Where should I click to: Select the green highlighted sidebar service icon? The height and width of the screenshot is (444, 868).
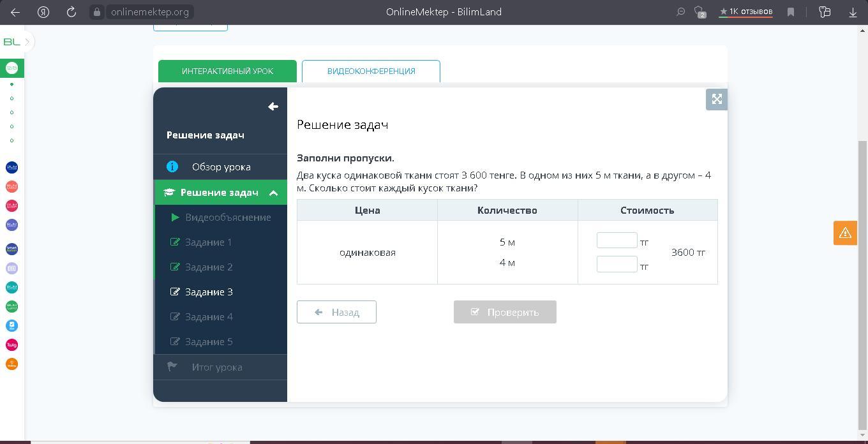pos(11,68)
